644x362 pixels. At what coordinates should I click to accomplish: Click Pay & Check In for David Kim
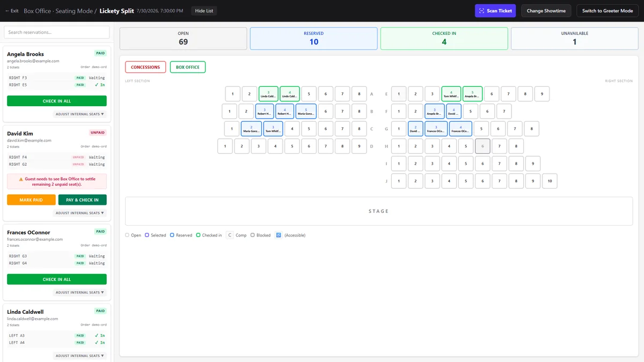tap(83, 200)
